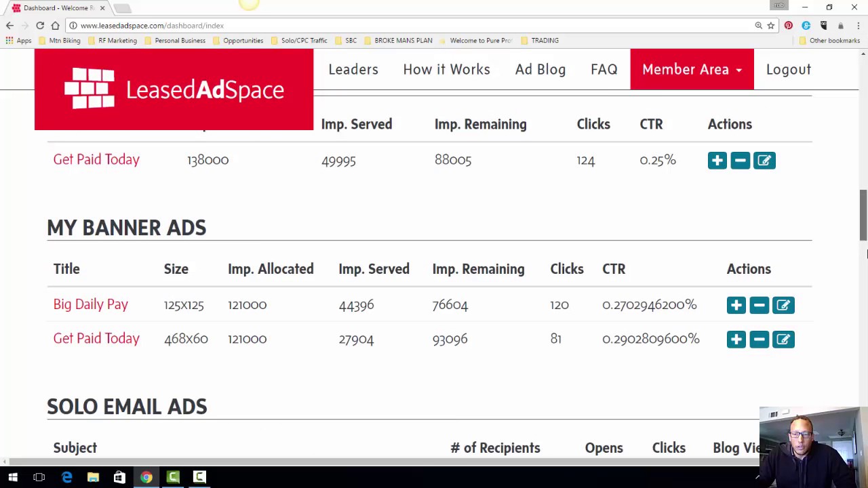Click the vertical page scrollbar thumb
The width and height of the screenshot is (868, 488).
(863, 214)
